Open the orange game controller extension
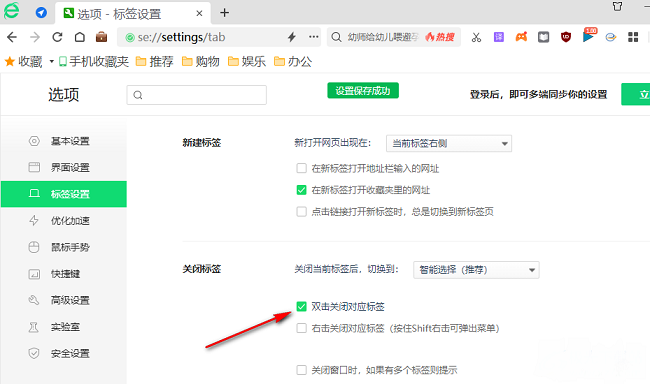Screen dimensions: 650x384 521,37
